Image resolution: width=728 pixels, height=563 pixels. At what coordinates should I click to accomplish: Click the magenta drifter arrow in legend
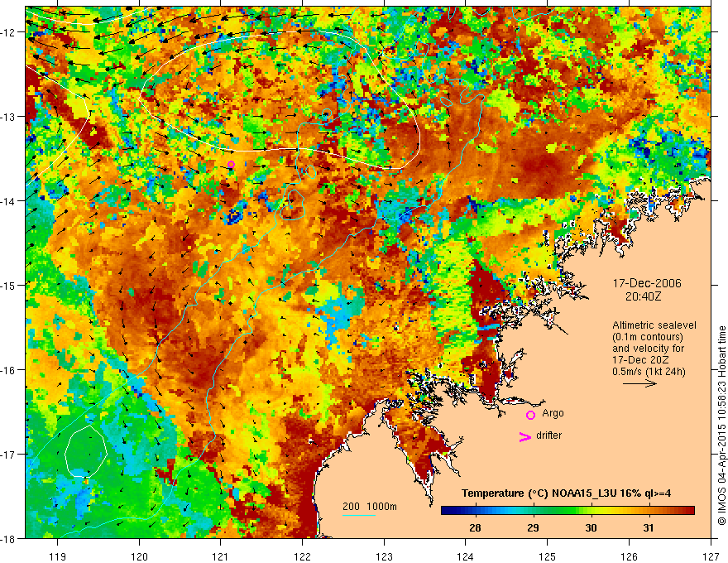(524, 436)
